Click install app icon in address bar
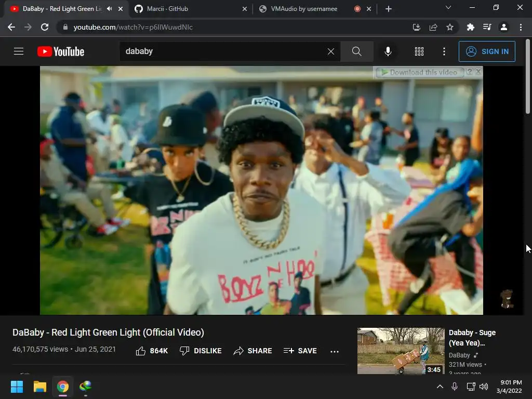 (416, 27)
